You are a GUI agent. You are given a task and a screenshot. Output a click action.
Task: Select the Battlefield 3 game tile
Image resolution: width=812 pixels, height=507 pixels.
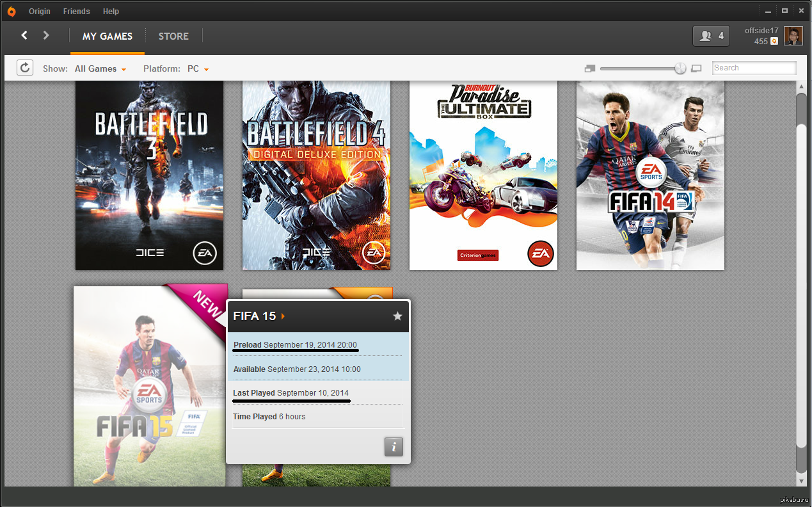click(x=150, y=175)
